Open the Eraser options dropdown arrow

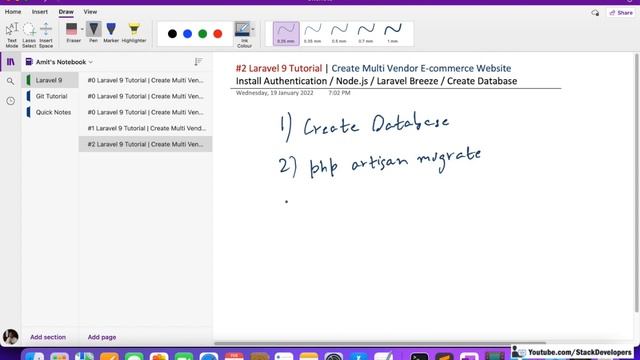coord(82,29)
